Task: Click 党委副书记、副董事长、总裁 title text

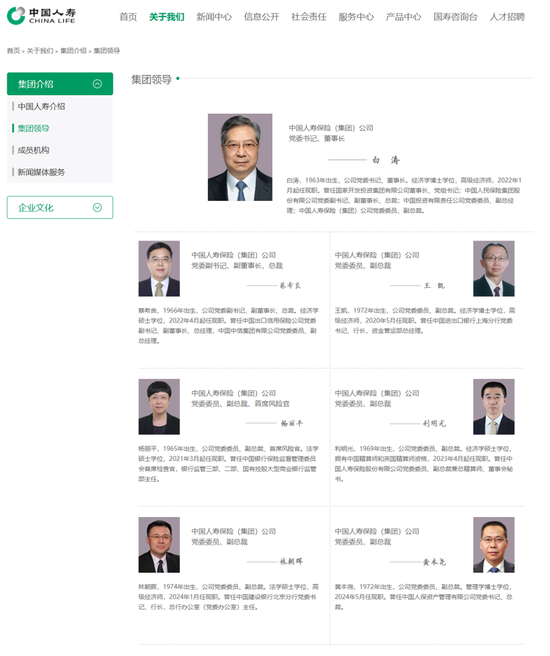Action: coord(237,266)
